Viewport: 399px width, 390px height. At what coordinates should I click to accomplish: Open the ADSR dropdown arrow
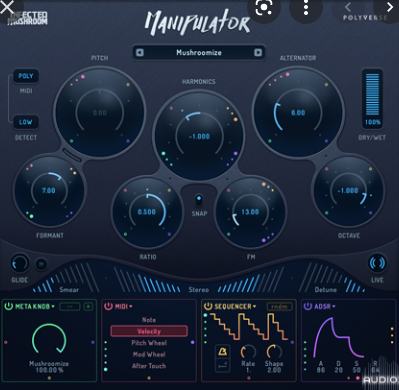point(334,306)
